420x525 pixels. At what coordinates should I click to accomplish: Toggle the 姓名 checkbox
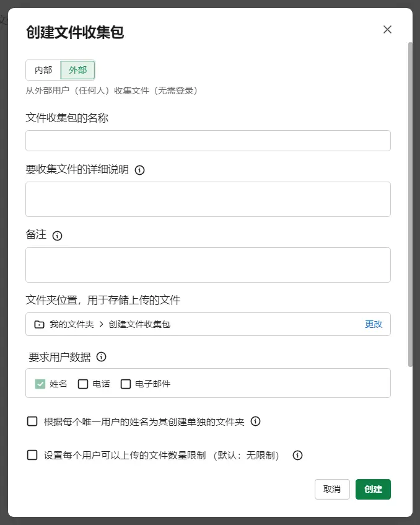pos(40,384)
